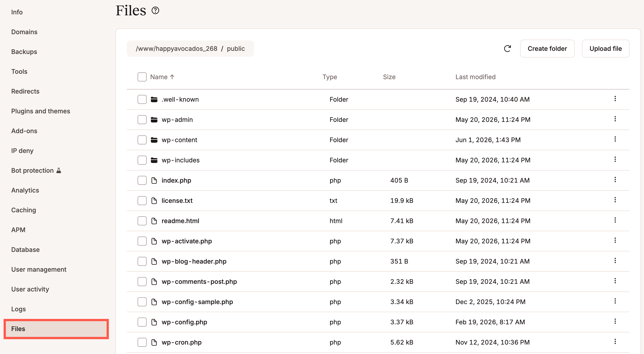
Task: Check the box for wp-admin folder
Action: click(142, 120)
